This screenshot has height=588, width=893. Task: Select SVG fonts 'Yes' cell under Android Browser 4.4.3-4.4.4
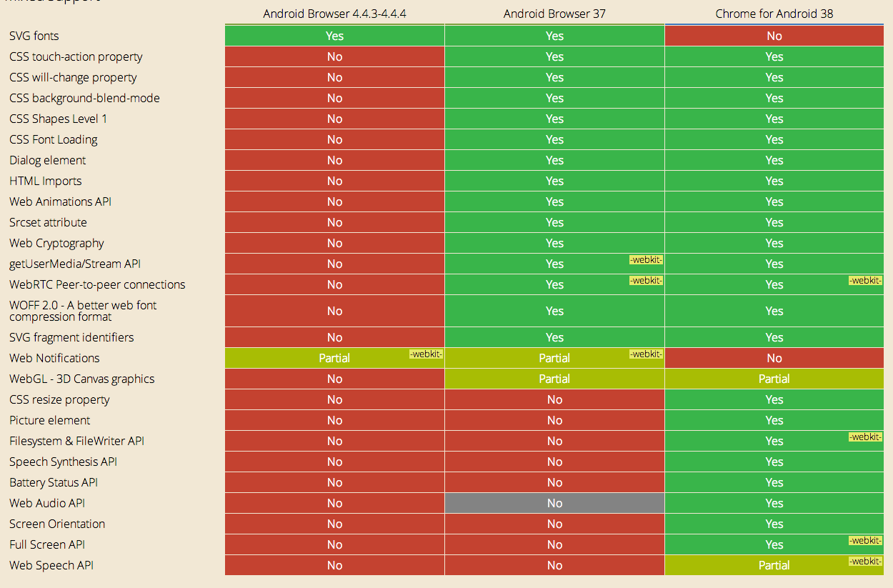click(334, 36)
